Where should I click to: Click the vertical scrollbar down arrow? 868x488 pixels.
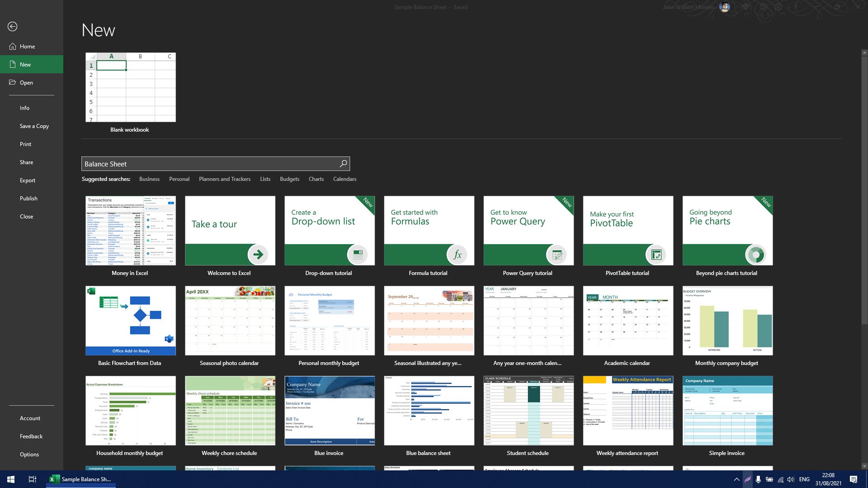point(864,466)
